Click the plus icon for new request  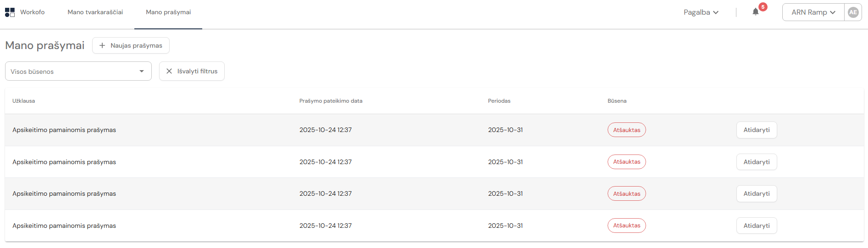click(102, 45)
